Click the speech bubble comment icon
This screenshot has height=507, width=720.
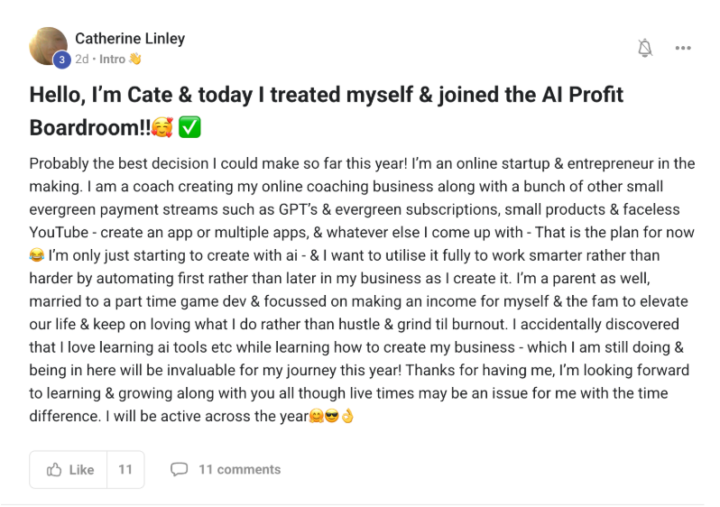(x=179, y=470)
